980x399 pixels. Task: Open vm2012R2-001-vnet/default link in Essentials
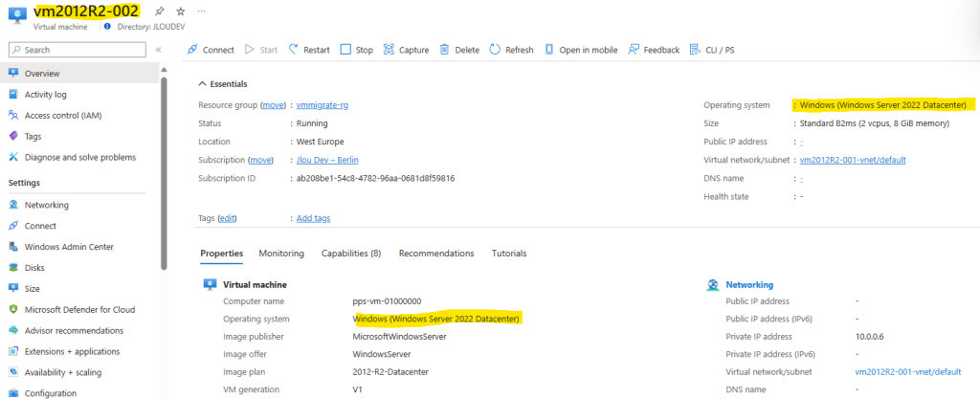coord(853,160)
